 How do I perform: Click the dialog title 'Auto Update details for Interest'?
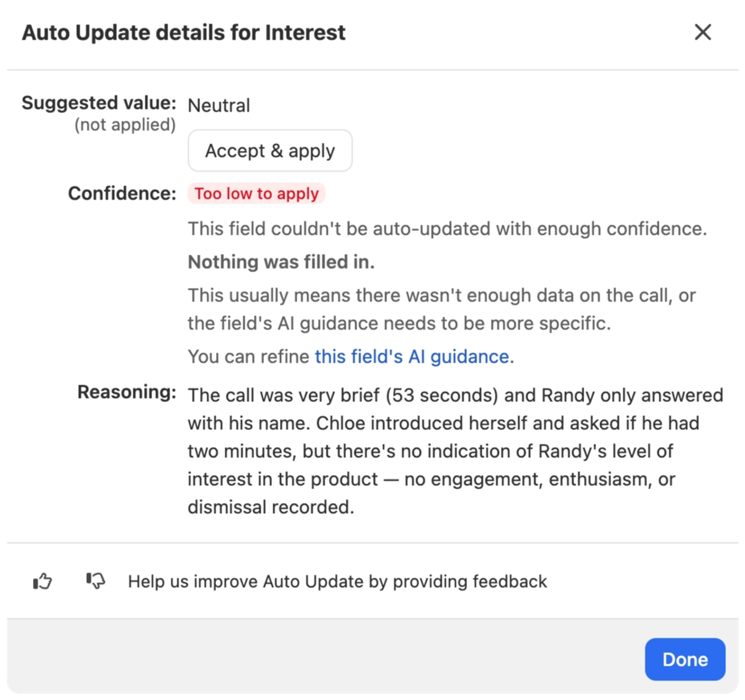point(184,32)
